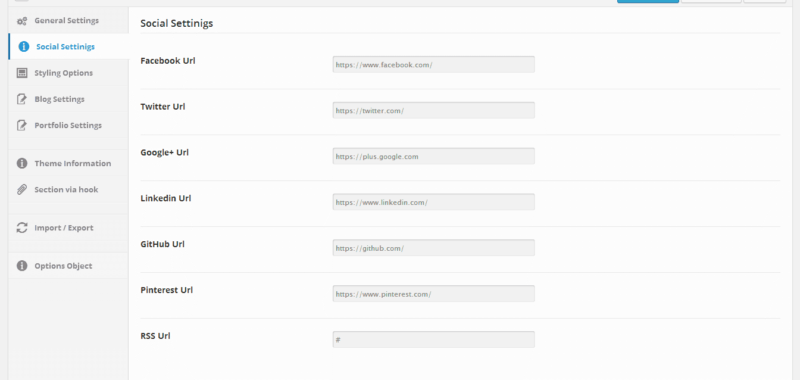Select the Google+ Url text box

point(434,156)
